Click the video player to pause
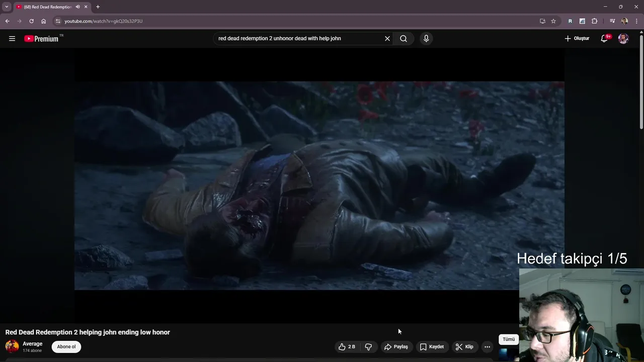 click(x=319, y=186)
